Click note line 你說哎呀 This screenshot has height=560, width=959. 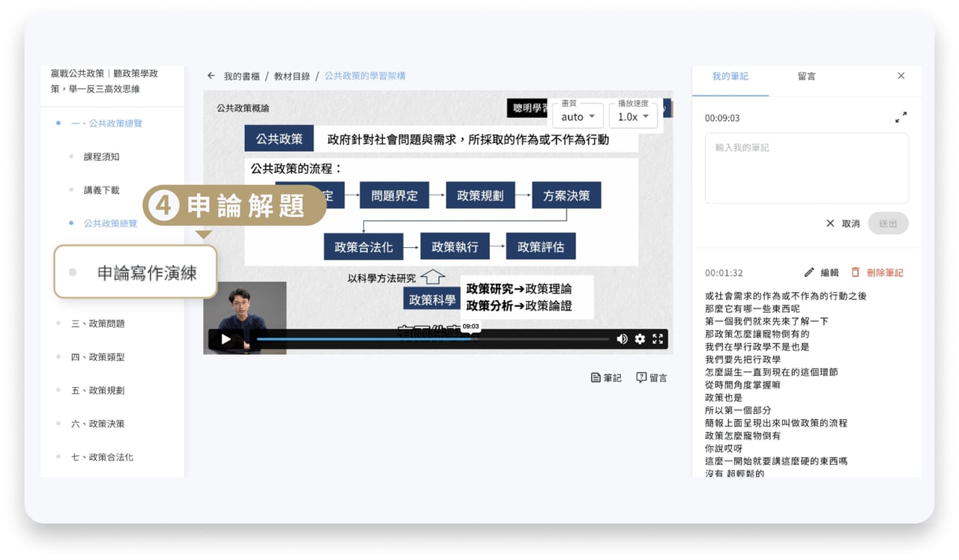(724, 448)
